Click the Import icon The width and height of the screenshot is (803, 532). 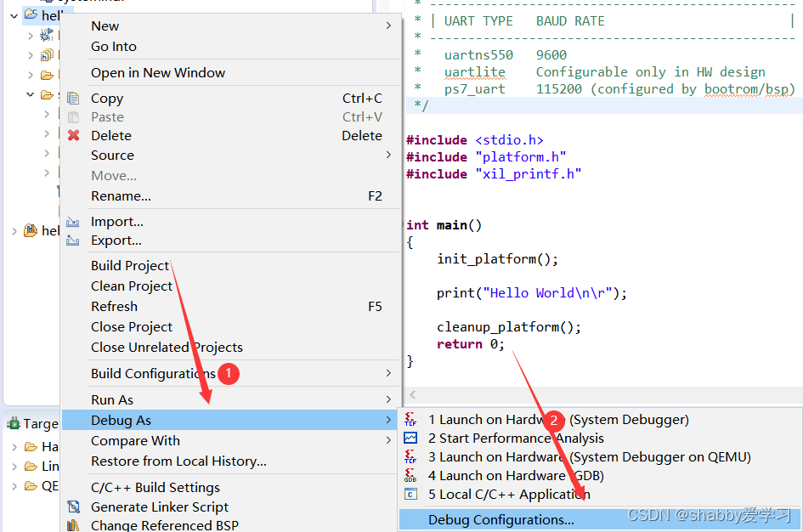[73, 222]
